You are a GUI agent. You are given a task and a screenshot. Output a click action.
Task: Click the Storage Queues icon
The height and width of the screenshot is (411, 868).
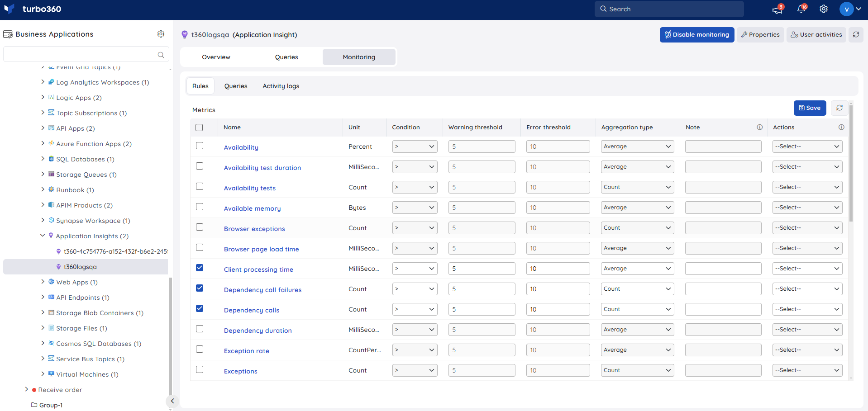(51, 174)
